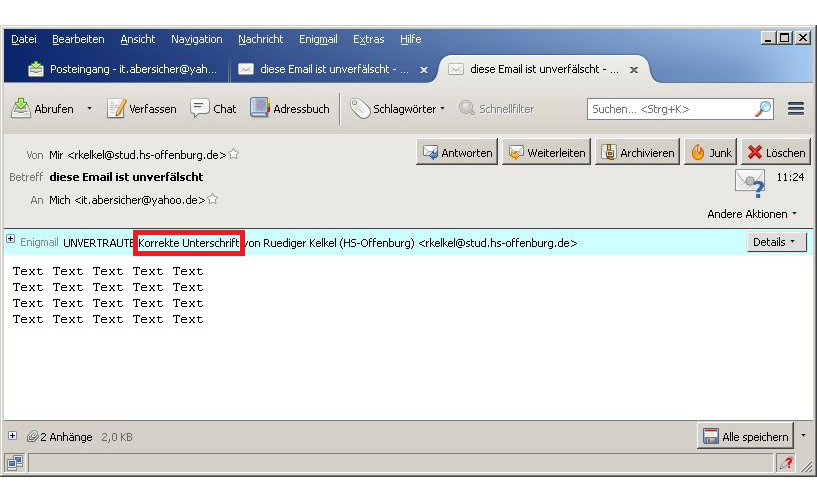Screen dimensions: 817x502
Task: Expand the attachments list at bottom
Action: pos(13,436)
